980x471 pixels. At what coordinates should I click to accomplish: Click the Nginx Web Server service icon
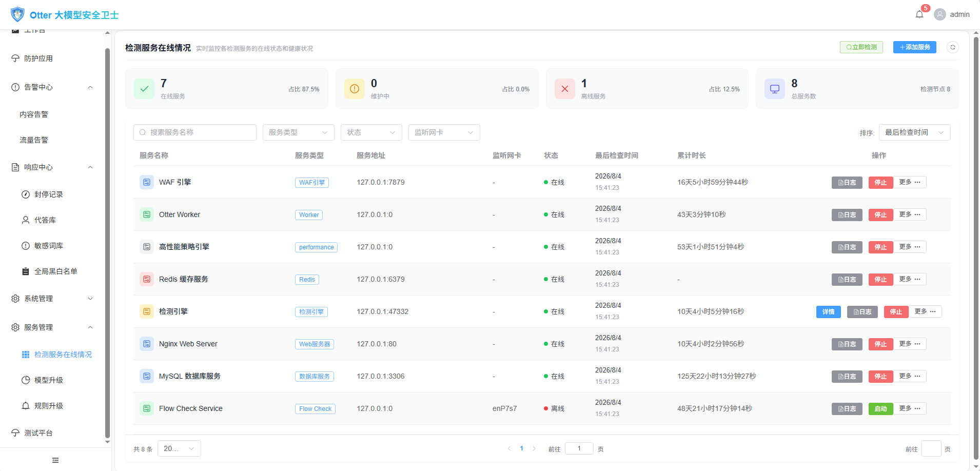[147, 344]
